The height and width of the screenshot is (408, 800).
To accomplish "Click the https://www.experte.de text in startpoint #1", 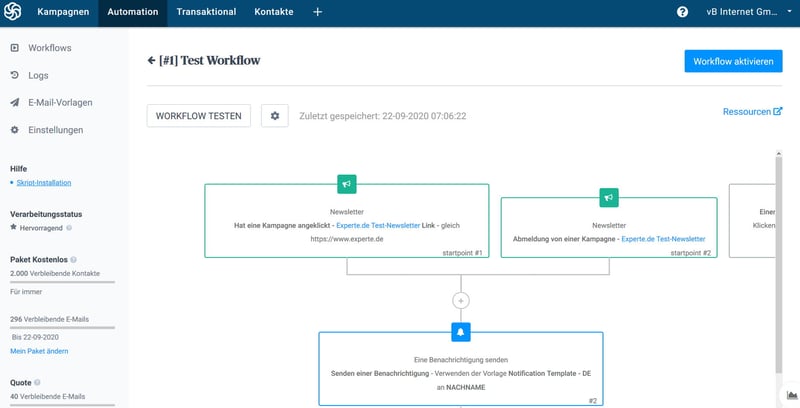I will click(347, 239).
